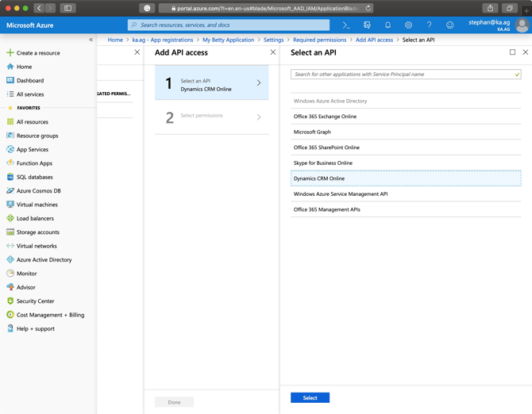Click the Home breadcrumb link
Image resolution: width=532 pixels, height=414 pixels.
115,40
